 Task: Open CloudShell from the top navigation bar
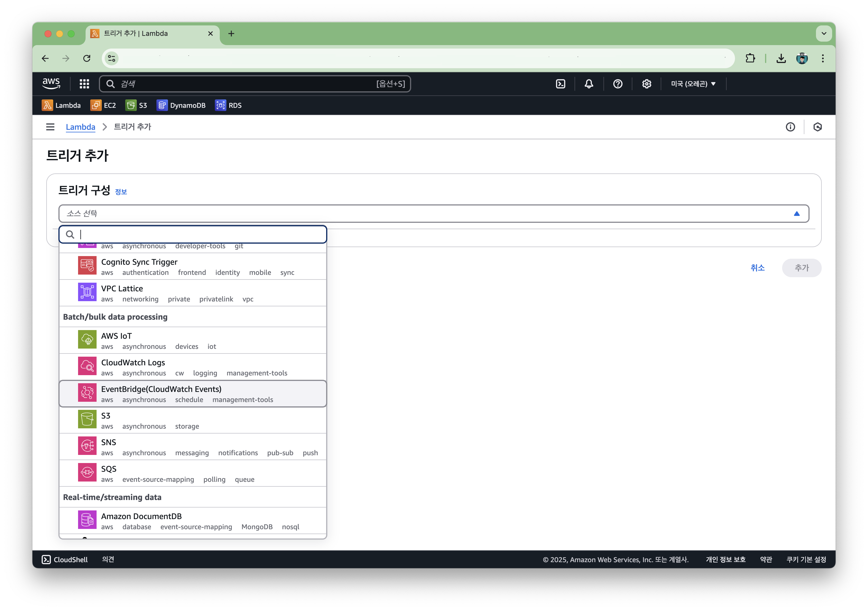coord(560,84)
